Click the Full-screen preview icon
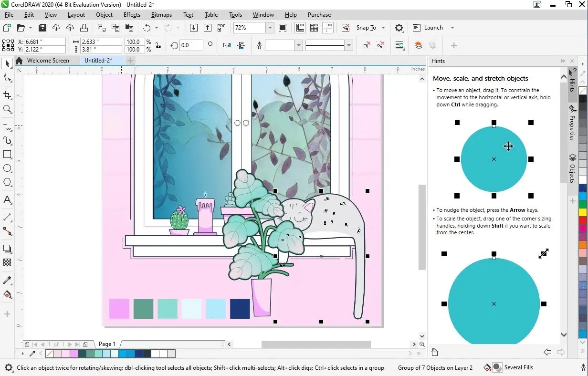588x376 pixels. coord(283,28)
